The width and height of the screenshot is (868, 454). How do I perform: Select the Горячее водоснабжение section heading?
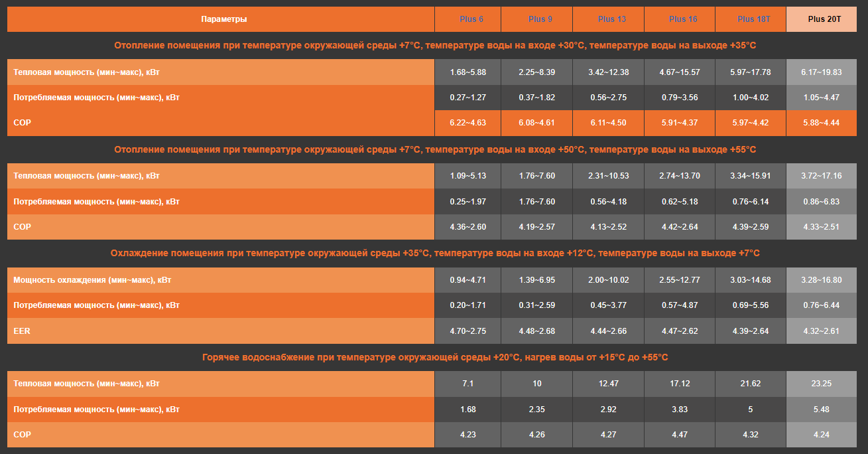pos(434,358)
